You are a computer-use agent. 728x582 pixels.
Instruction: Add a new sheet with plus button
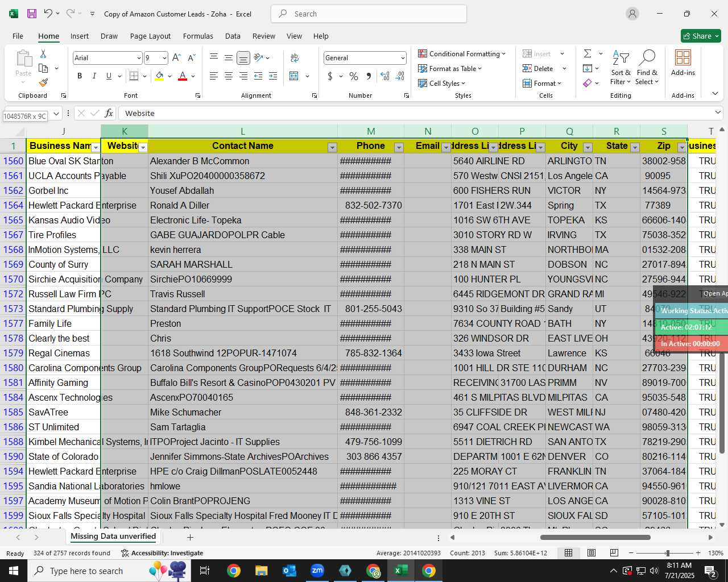(x=190, y=537)
